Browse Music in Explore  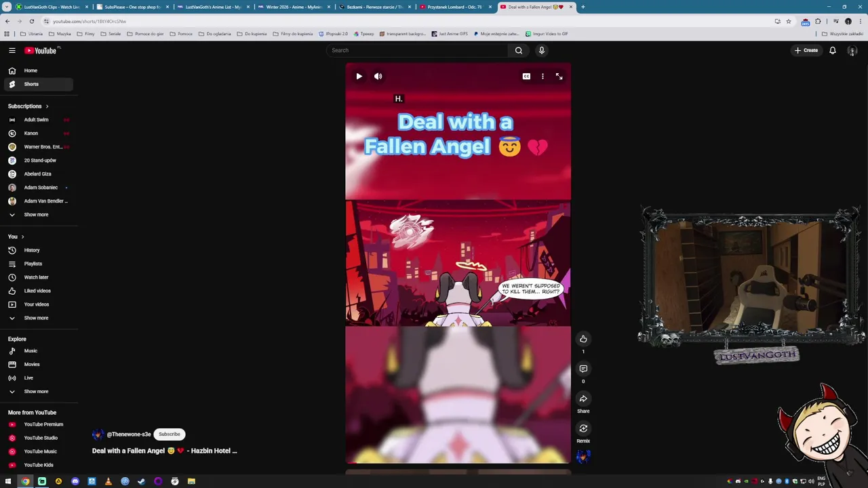point(37,351)
